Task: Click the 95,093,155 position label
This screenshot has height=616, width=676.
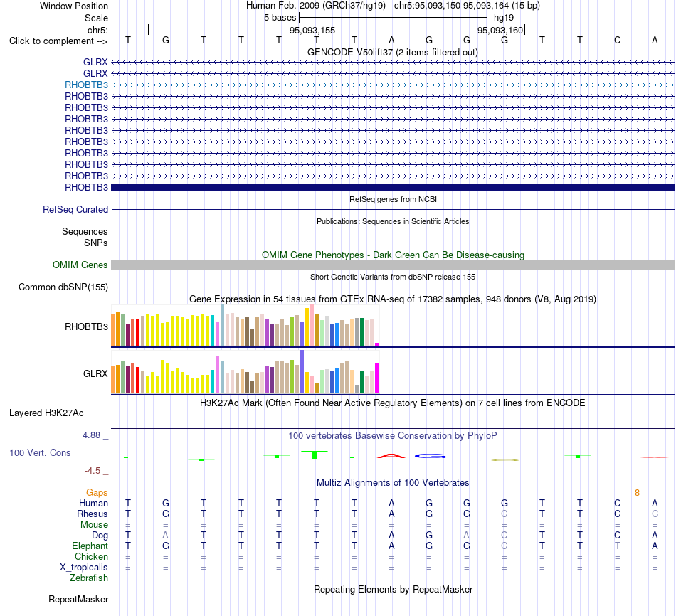Action: click(312, 30)
